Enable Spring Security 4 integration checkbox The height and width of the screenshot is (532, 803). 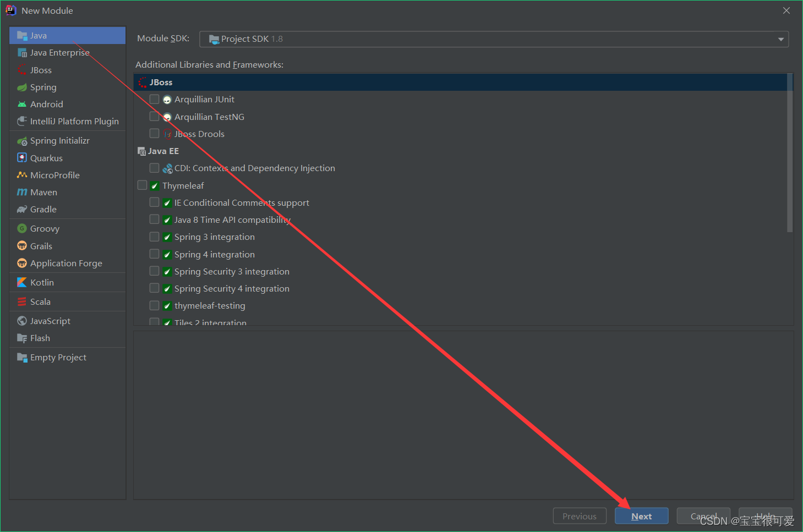tap(155, 288)
